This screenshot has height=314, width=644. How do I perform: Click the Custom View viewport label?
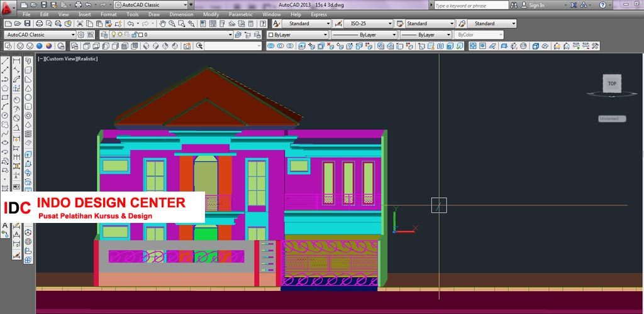(x=60, y=58)
